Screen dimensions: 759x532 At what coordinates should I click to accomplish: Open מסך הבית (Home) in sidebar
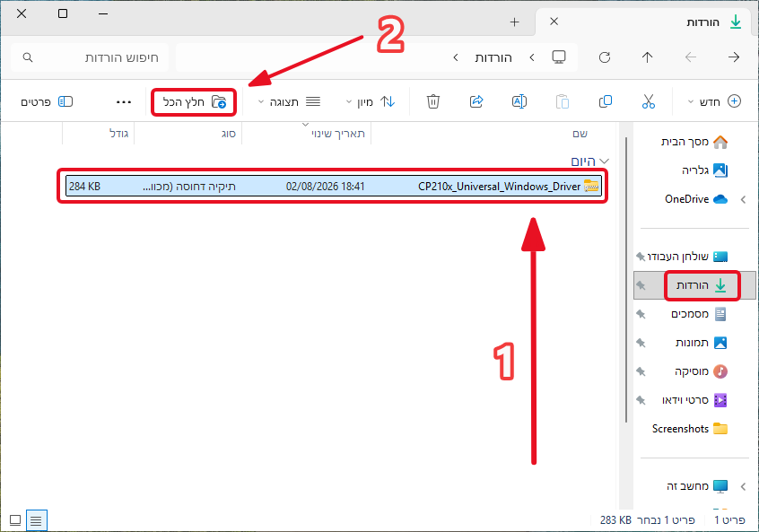pos(694,142)
